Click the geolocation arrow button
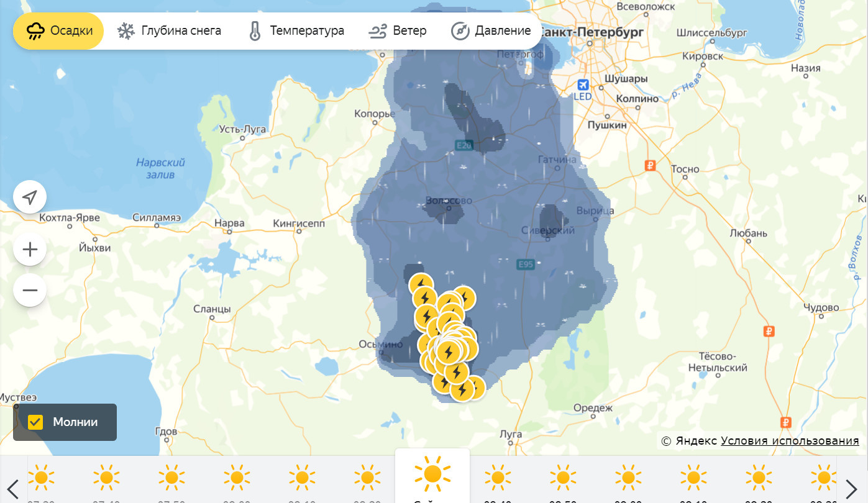The height and width of the screenshot is (503, 868). pyautogui.click(x=30, y=198)
